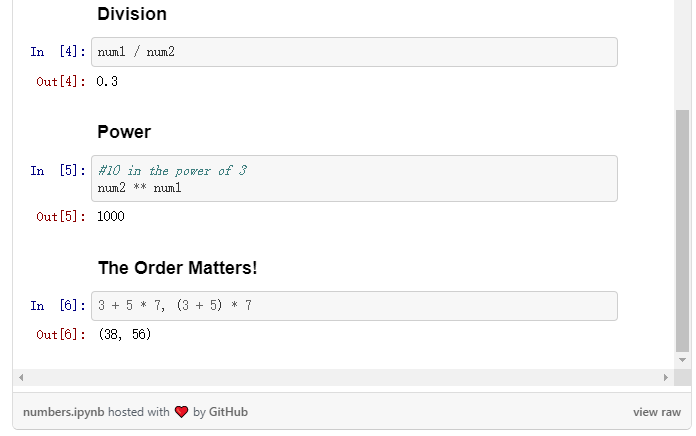Viewport: 696px width, 436px height.
Task: Follow the GitHub link in footer
Action: (x=228, y=412)
